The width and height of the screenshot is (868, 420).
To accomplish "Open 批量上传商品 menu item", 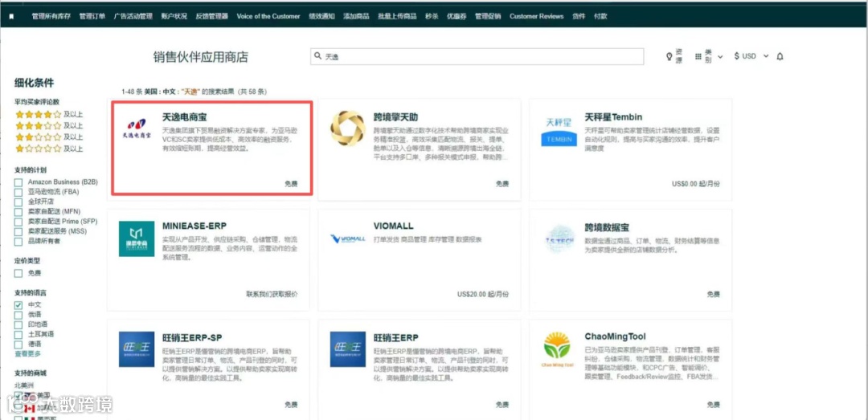I will click(x=397, y=17).
